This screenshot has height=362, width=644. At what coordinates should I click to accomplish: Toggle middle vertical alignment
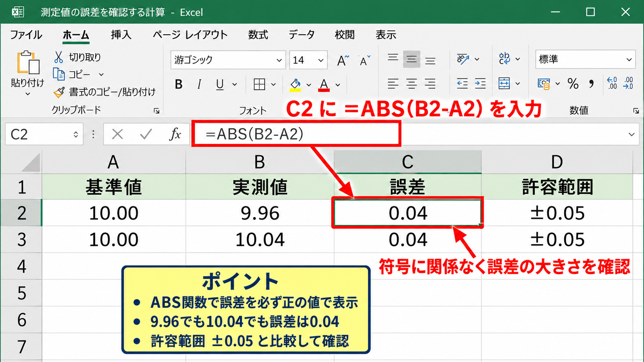[x=411, y=59]
